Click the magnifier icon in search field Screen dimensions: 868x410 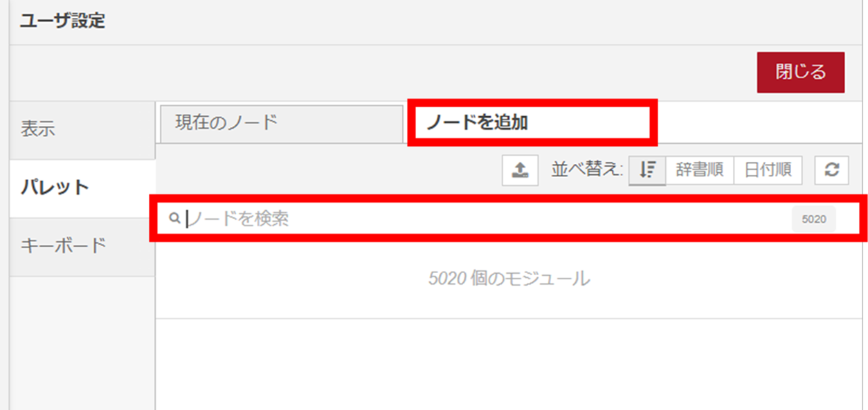point(174,219)
